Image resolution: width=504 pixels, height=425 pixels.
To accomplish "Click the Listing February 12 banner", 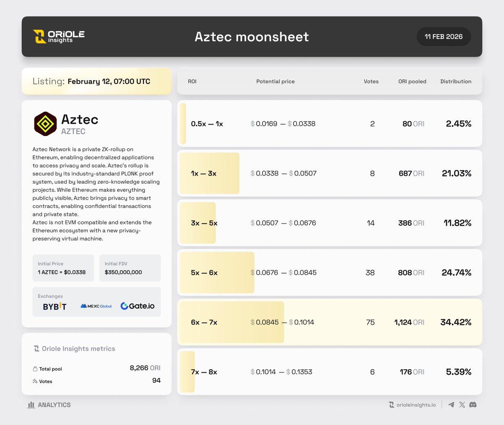I will [97, 81].
